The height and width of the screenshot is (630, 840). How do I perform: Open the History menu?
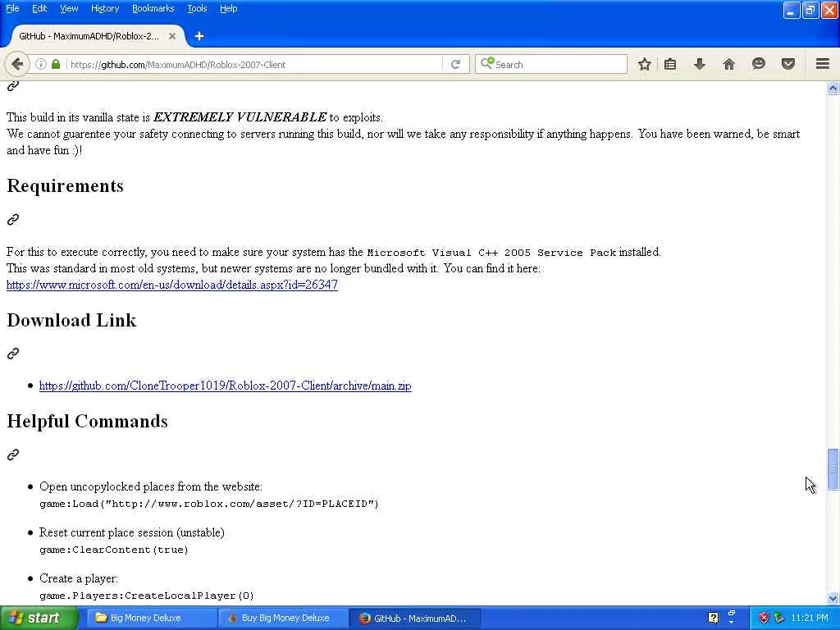pyautogui.click(x=104, y=8)
